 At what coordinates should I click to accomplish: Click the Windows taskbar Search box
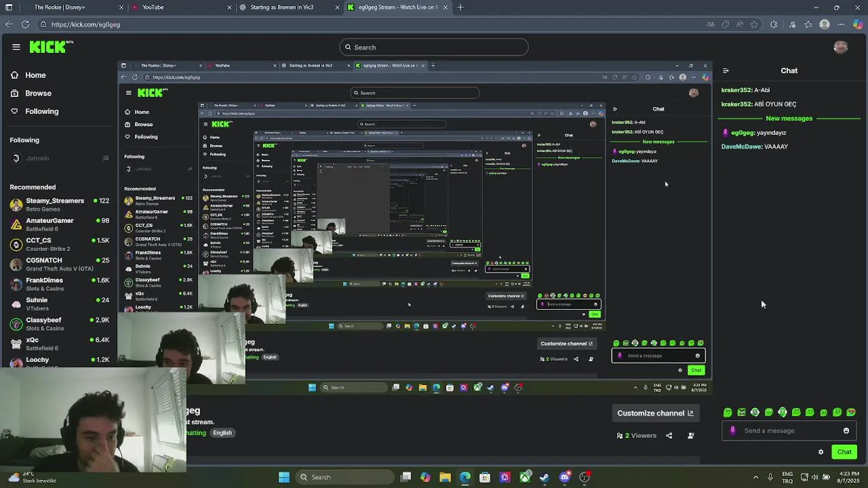tap(344, 477)
